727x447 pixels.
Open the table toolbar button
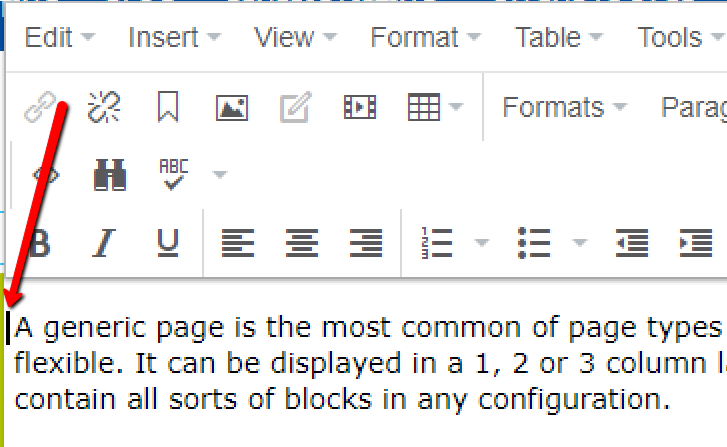pyautogui.click(x=424, y=107)
